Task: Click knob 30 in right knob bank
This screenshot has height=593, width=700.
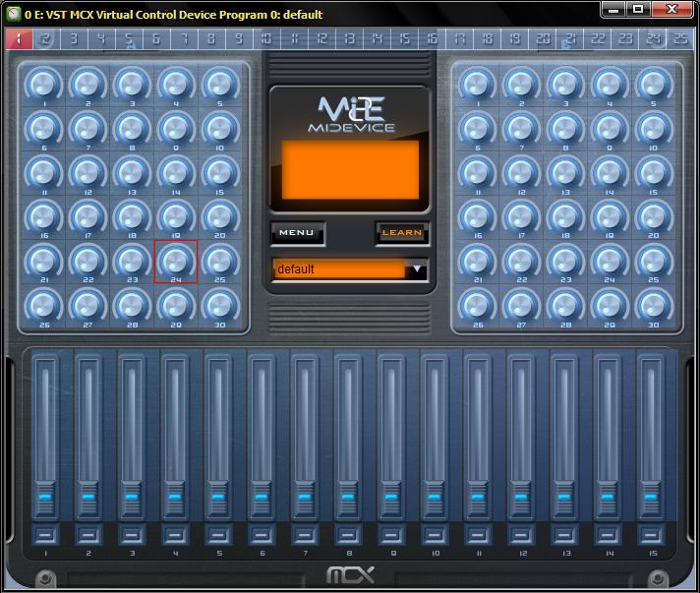Action: [653, 306]
